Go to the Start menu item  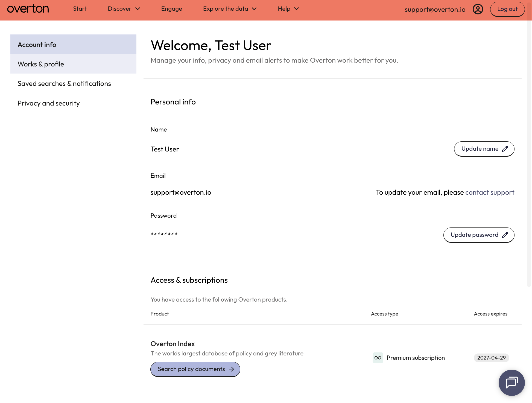tap(80, 9)
